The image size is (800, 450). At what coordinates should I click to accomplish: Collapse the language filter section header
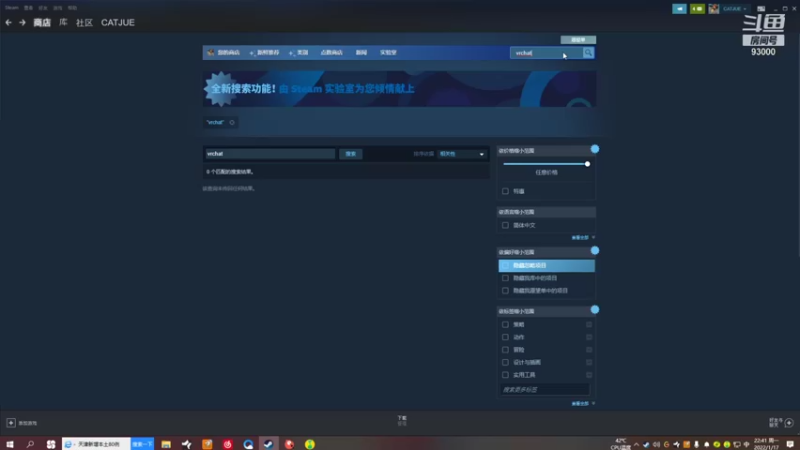(546, 212)
